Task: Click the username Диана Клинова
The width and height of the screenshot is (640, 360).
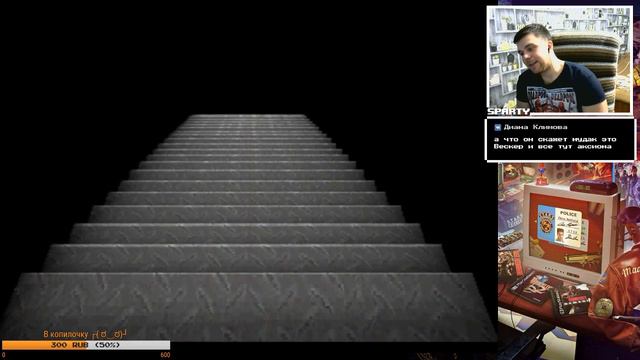Action: pos(535,127)
